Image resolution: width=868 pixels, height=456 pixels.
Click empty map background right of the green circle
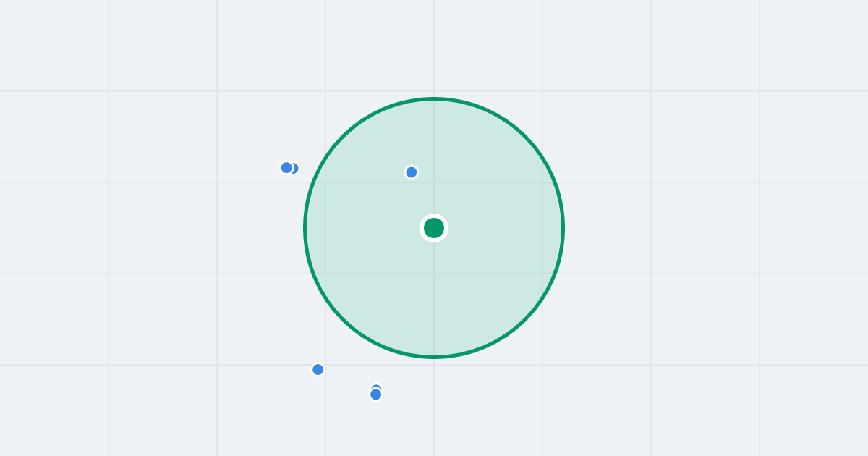pyautogui.click(x=687, y=228)
